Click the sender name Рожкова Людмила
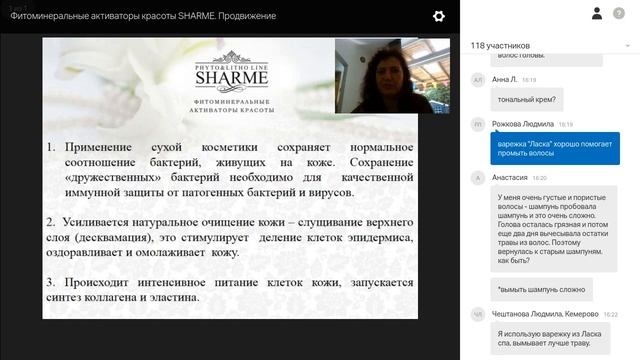This screenshot has height=360, width=640. [x=523, y=124]
